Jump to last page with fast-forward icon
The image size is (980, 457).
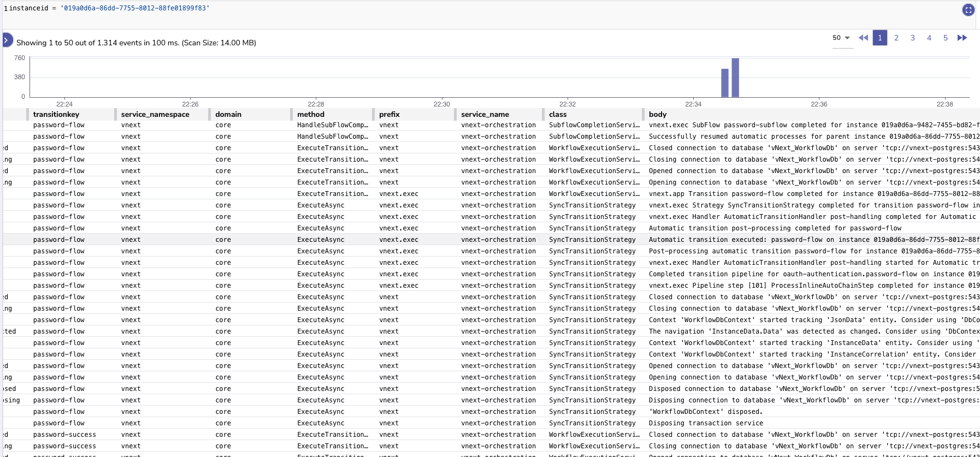pyautogui.click(x=963, y=38)
